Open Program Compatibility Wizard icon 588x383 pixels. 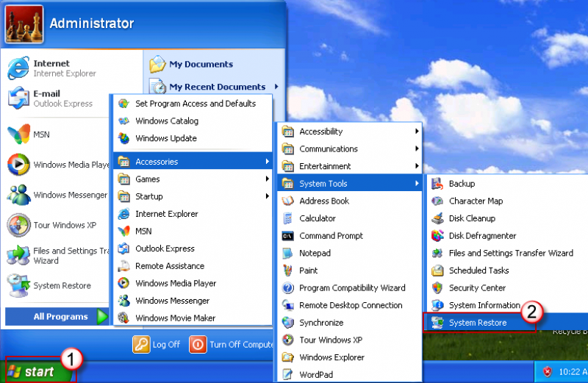tap(287, 287)
